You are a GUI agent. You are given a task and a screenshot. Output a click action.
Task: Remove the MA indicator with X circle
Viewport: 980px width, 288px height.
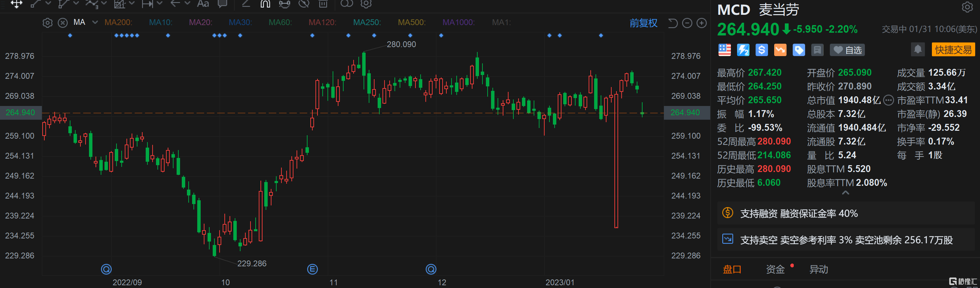coord(63,23)
